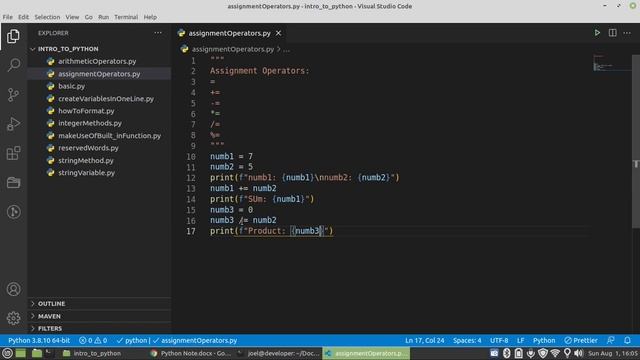Change end of line sequence LF
Image resolution: width=640 pixels, height=360 pixels.
coord(520,340)
